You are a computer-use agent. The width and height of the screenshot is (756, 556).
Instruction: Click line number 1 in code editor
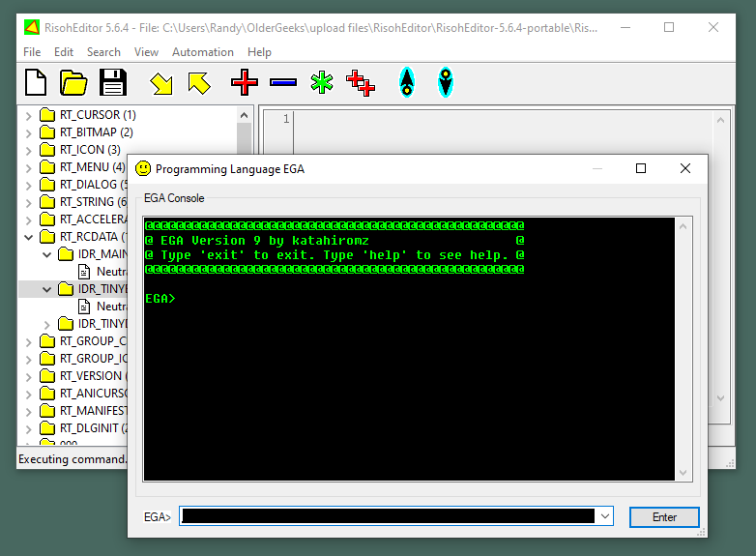[x=286, y=119]
